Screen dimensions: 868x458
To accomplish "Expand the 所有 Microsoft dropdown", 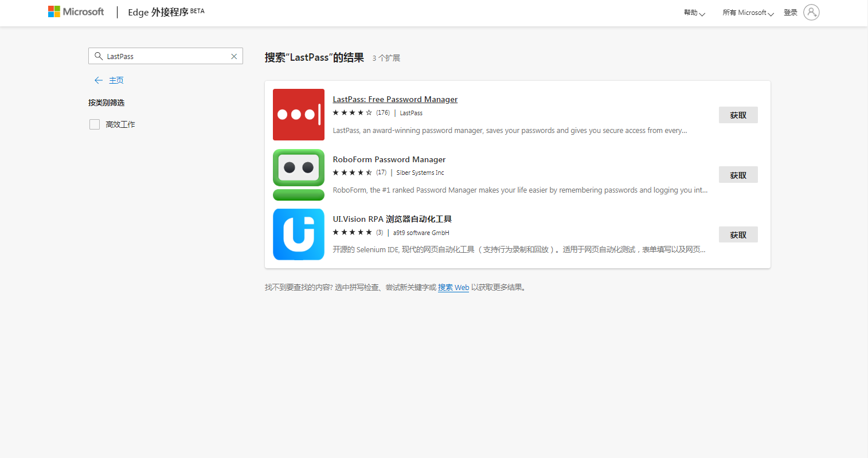I will pyautogui.click(x=748, y=13).
